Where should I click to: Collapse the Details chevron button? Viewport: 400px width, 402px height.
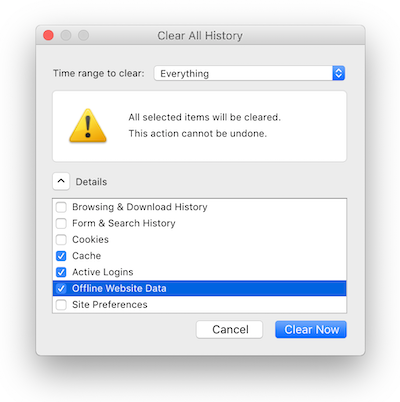point(61,181)
